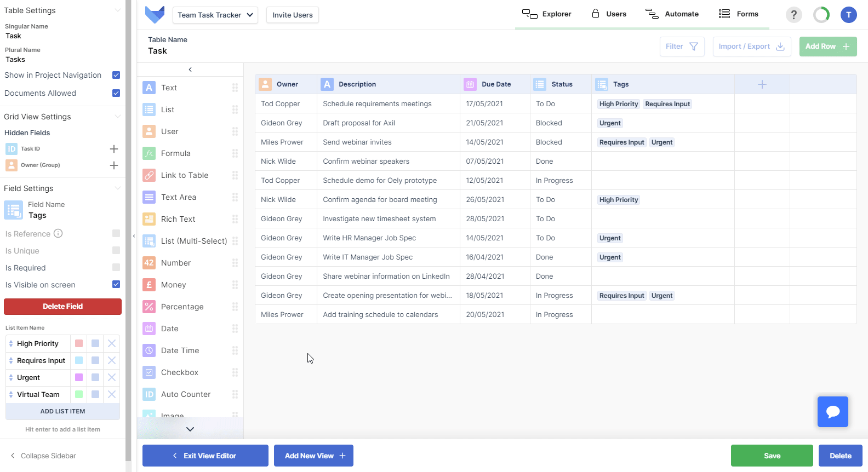
Task: Delete the Virtual Team list item
Action: (112, 394)
